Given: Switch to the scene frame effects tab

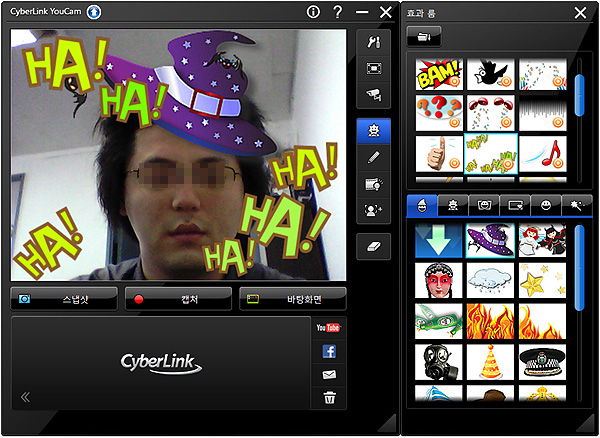Looking at the screenshot, I should pos(515,206).
